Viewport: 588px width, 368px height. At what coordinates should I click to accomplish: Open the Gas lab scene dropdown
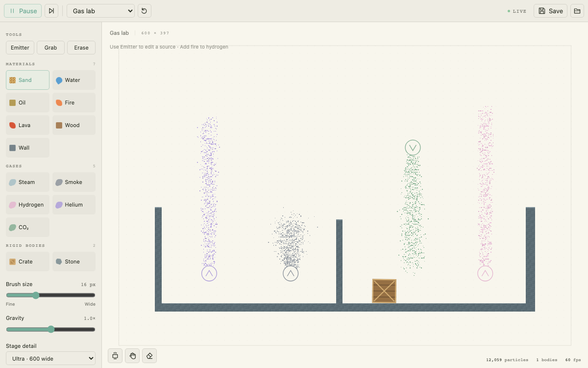point(100,11)
